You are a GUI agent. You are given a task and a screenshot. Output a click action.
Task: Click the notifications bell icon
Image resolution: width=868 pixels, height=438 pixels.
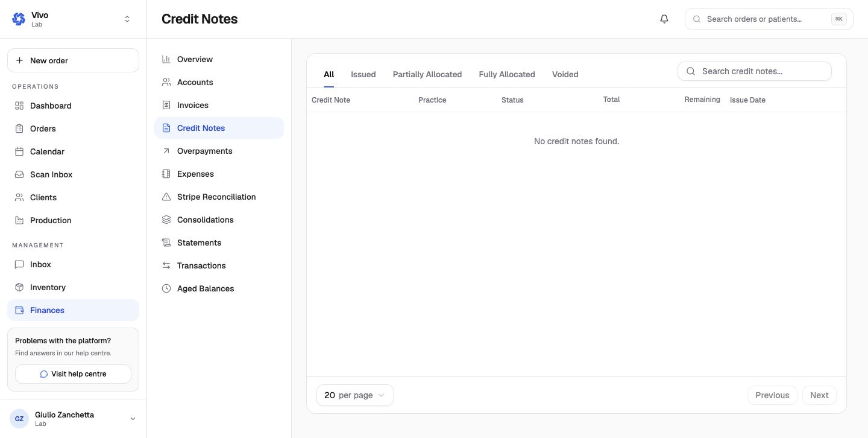(664, 19)
